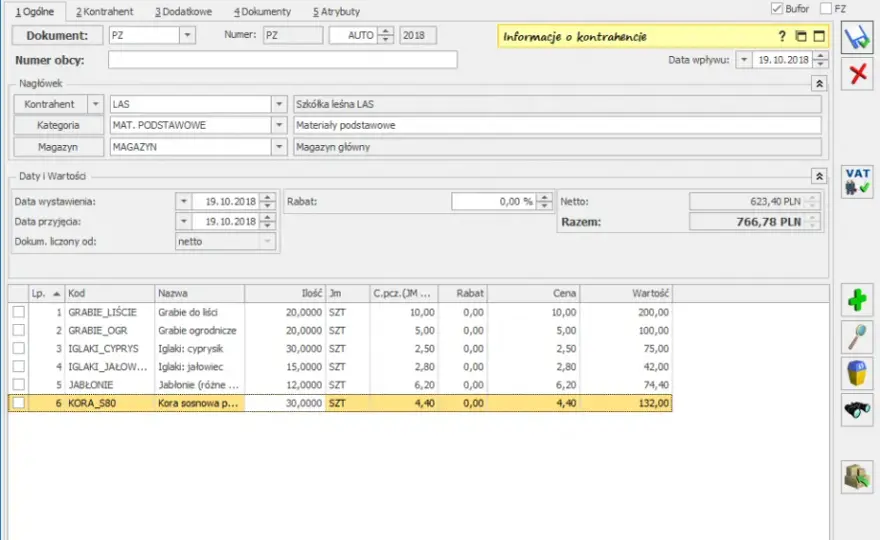Check the row for Iglaki: jałowiec
Screen dimensions: 880x540
pyautogui.click(x=19, y=367)
